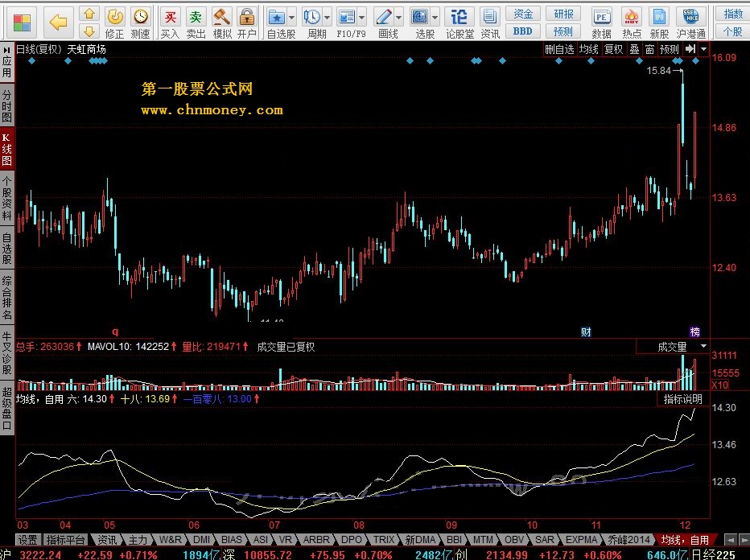
Task: Open the 牛叉诊股 side tab
Action: (6, 353)
